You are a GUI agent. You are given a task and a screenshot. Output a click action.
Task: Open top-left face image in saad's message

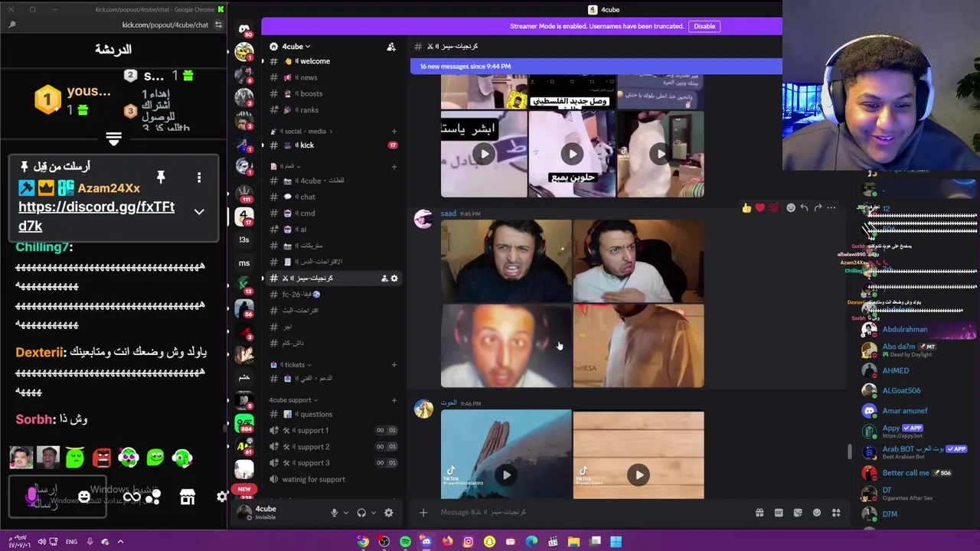coord(506,262)
